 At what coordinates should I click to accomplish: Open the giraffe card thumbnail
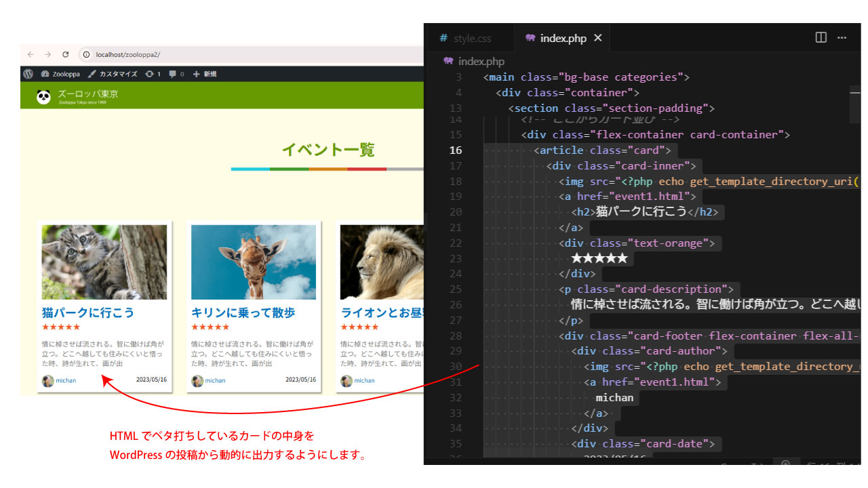(254, 262)
